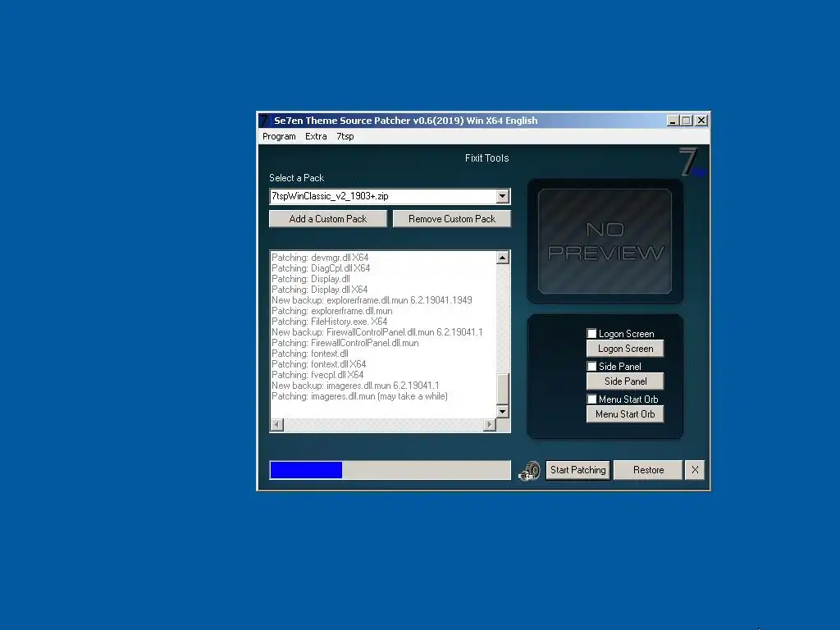The height and width of the screenshot is (630, 840).
Task: Click log line 'Patching: fontext.dll X64'
Action: 319,364
